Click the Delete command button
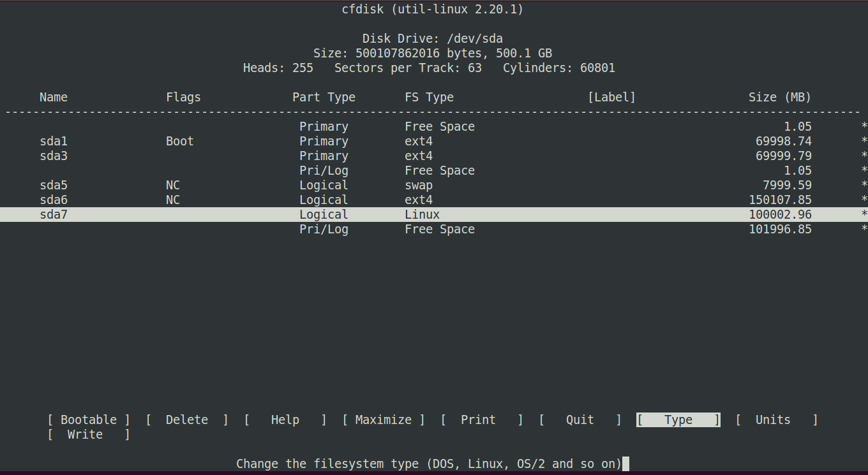 (186, 420)
